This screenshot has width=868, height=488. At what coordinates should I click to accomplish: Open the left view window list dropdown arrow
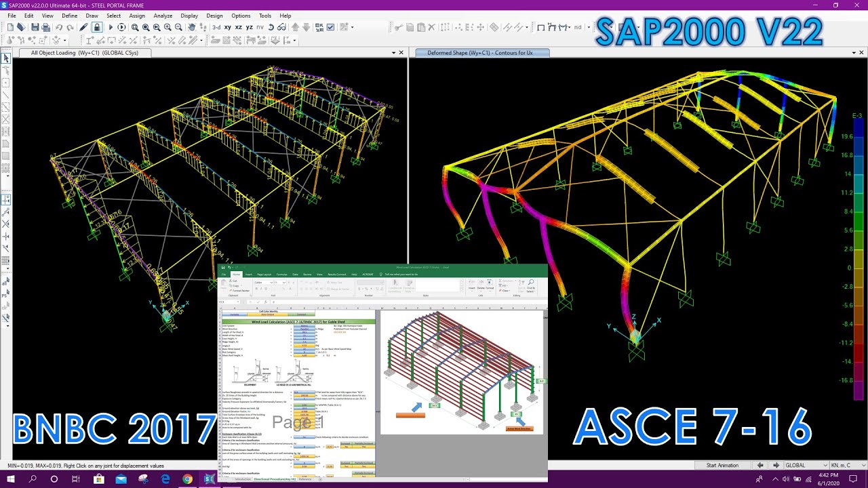click(x=393, y=53)
